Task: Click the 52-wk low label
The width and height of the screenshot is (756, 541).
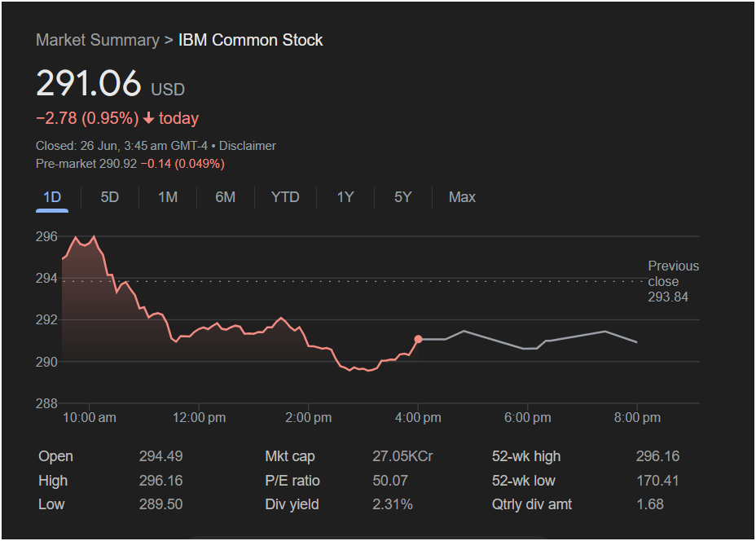Action: click(524, 481)
